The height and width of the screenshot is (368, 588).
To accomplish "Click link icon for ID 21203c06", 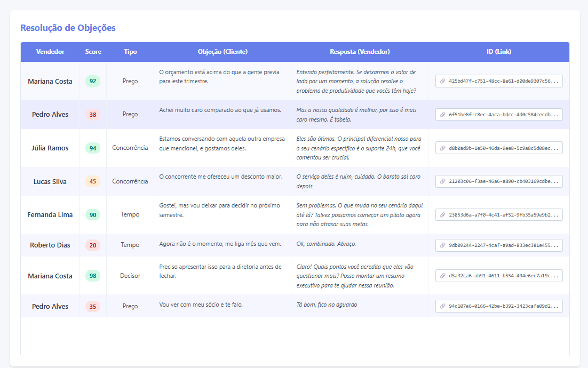I will point(442,181).
